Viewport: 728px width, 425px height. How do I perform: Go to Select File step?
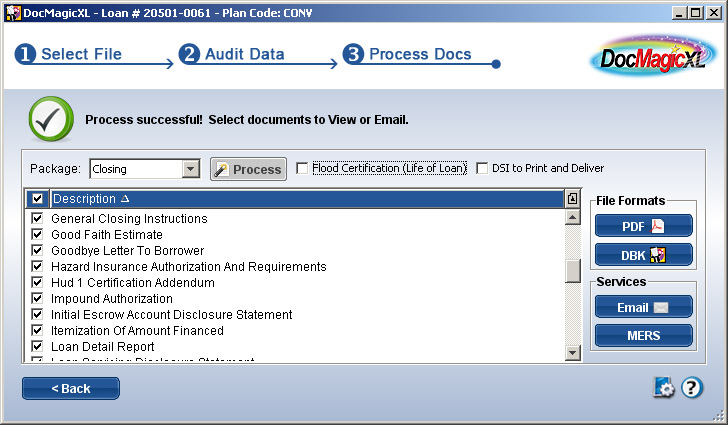[81, 54]
